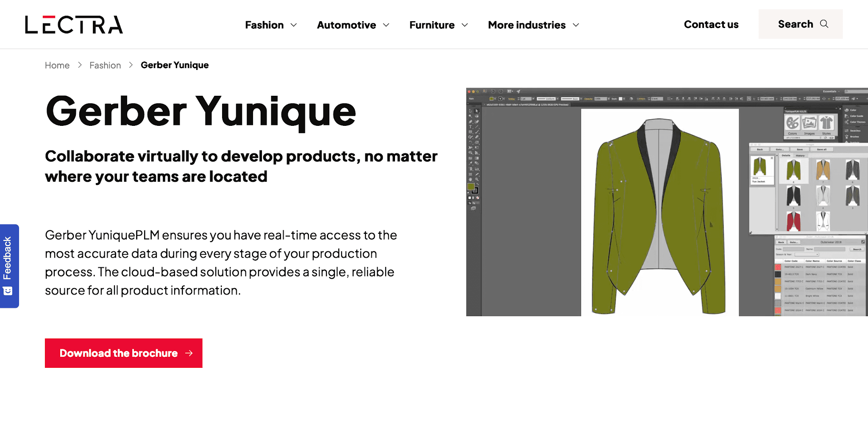Viewport: 868px width, 428px height.
Task: Select the Colors icon in YuniquePLM panel
Action: [x=793, y=124]
